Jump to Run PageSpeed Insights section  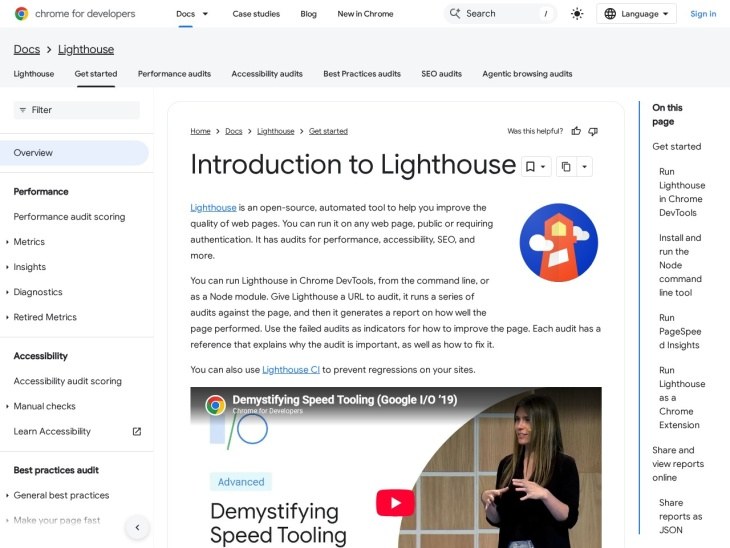click(680, 332)
